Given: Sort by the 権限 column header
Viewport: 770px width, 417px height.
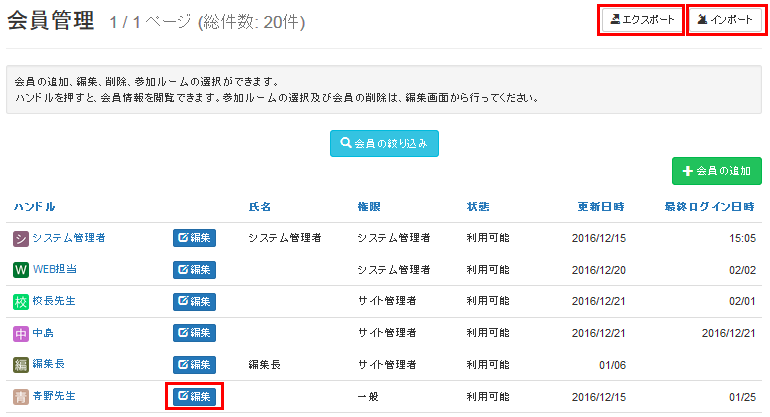Looking at the screenshot, I should tap(369, 207).
